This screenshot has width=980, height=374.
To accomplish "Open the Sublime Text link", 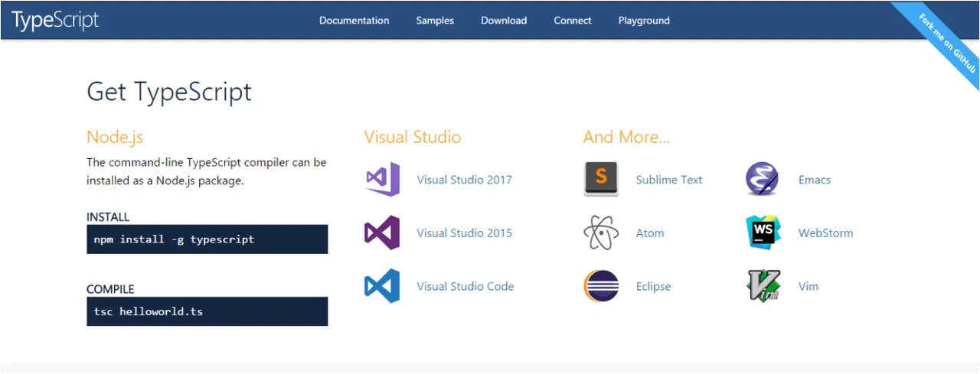I will pos(669,180).
